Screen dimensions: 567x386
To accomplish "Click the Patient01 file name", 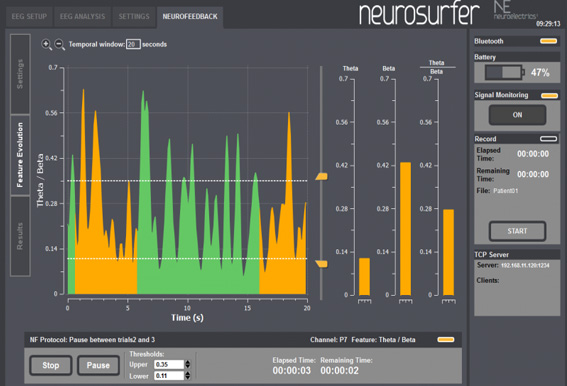I will pyautogui.click(x=506, y=191).
